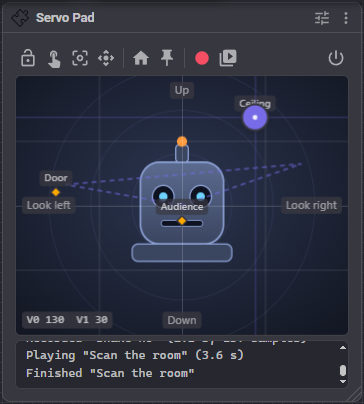
Task: Click the log scrollbar down arrow
Action: (343, 382)
